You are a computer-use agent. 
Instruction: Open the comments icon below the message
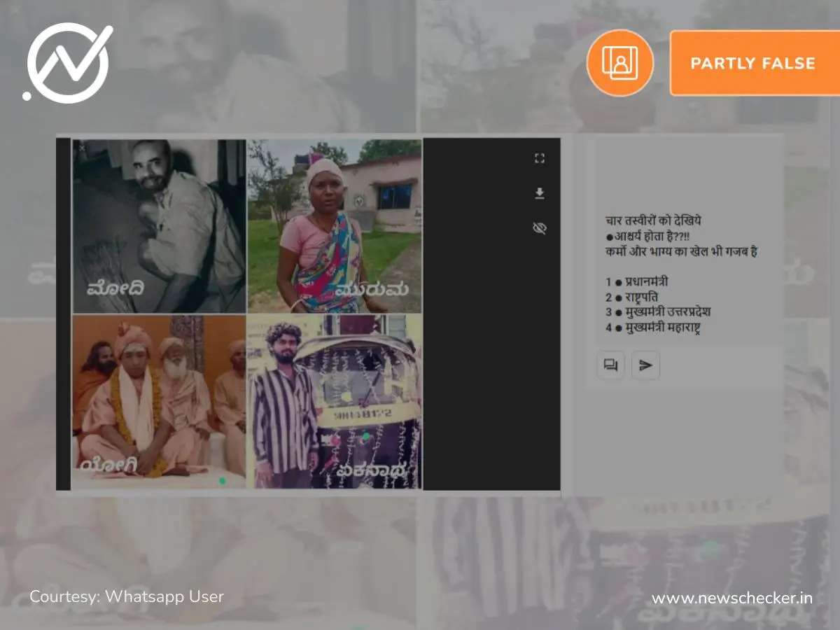coord(610,365)
